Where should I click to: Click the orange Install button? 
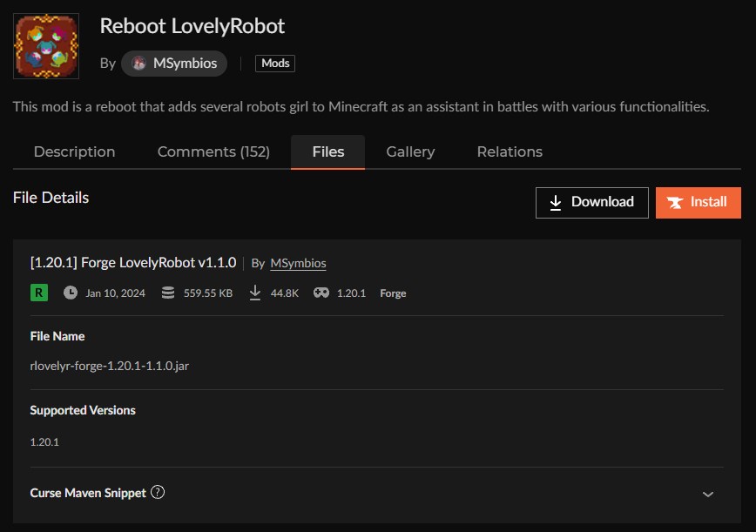(x=698, y=202)
